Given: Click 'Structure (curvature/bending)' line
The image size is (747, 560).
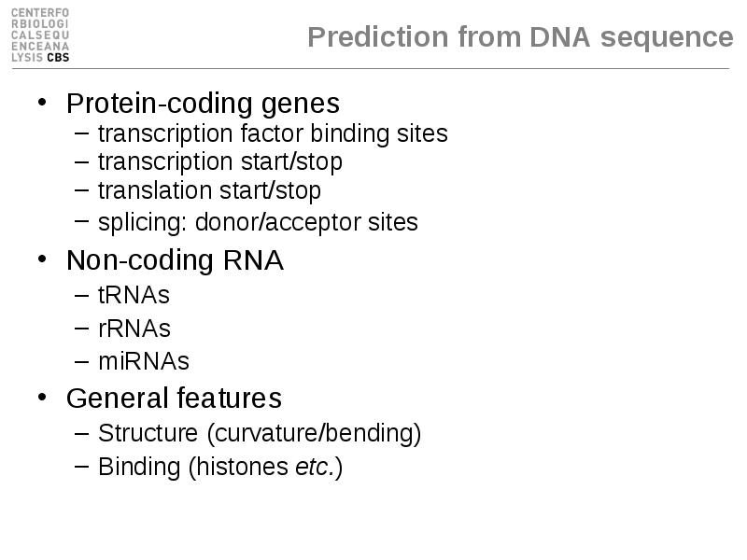Looking at the screenshot, I should [x=260, y=434].
